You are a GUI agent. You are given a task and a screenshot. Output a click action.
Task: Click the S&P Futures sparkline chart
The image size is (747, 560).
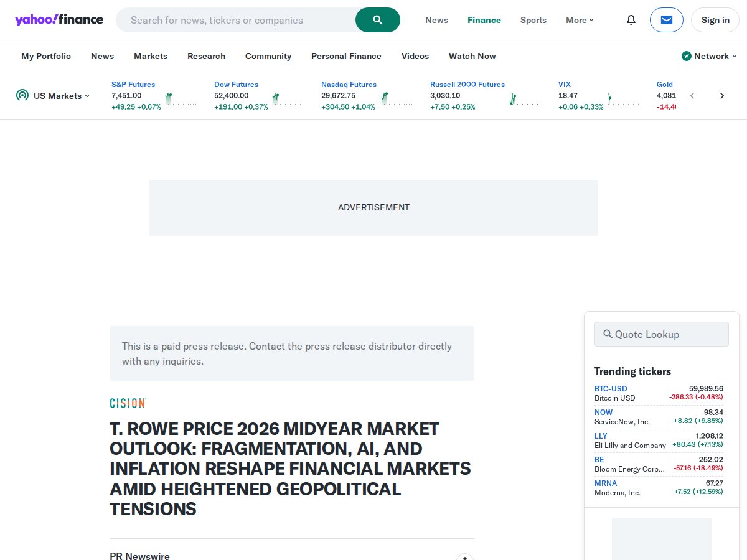click(x=181, y=99)
